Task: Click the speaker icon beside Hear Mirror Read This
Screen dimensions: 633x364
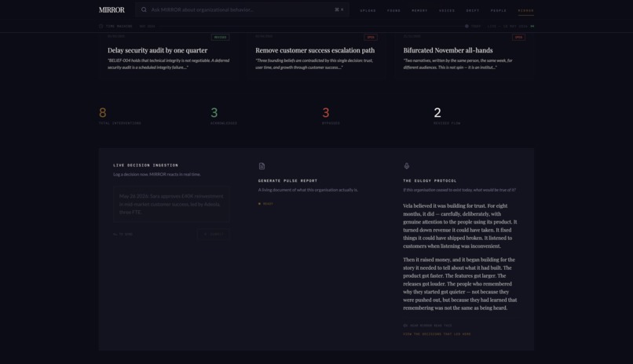Action: [x=405, y=326]
